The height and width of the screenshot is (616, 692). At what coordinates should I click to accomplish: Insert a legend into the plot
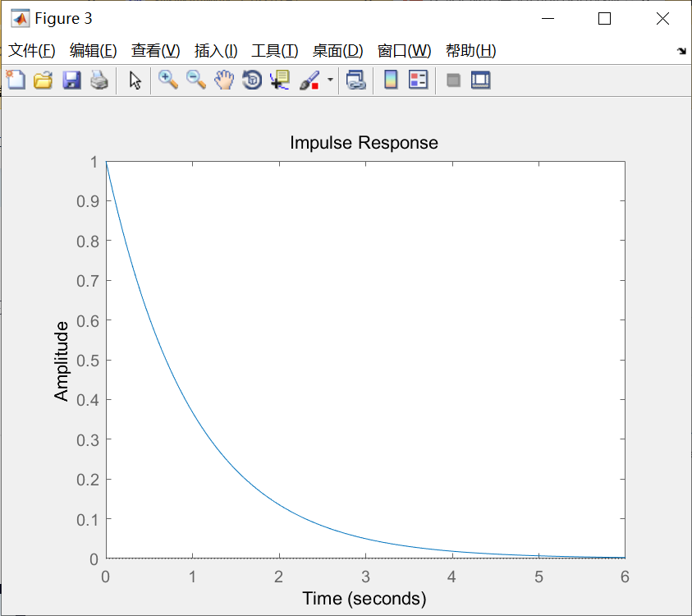coord(418,80)
